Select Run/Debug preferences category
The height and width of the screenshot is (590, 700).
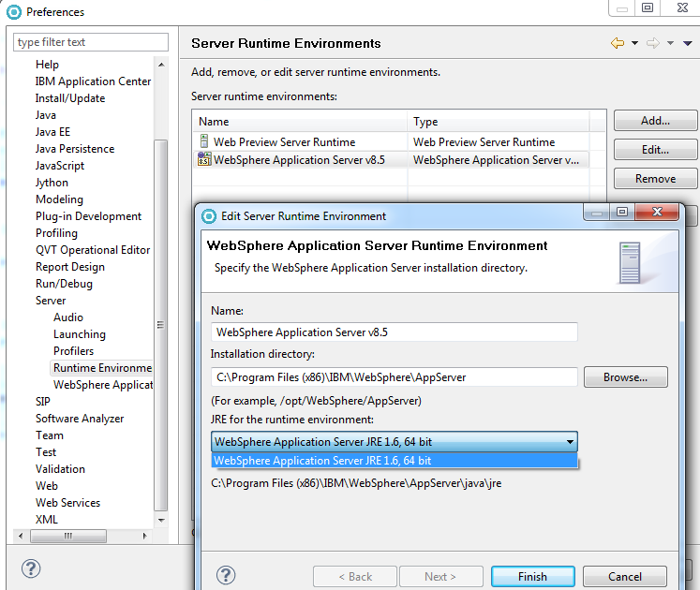(64, 284)
